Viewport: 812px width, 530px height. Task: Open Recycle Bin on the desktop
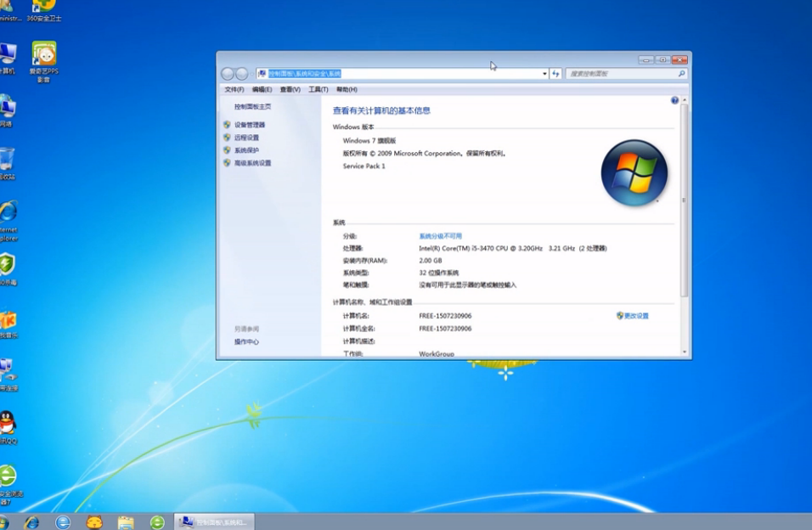(x=7, y=160)
